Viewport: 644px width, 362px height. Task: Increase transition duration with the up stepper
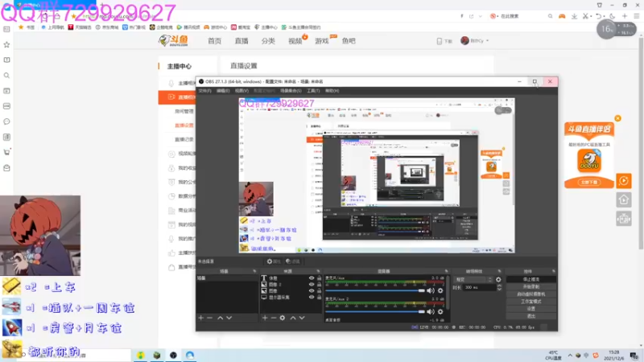(x=499, y=286)
